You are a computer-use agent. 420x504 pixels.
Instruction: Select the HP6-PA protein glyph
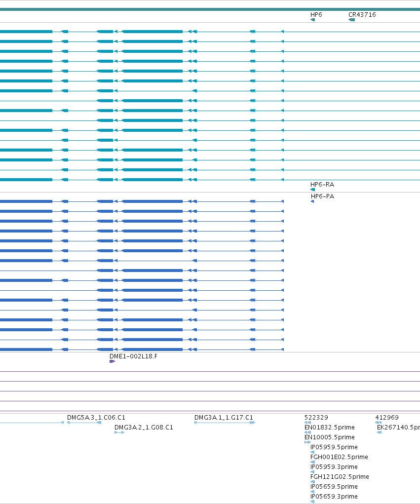pyautogui.click(x=312, y=201)
